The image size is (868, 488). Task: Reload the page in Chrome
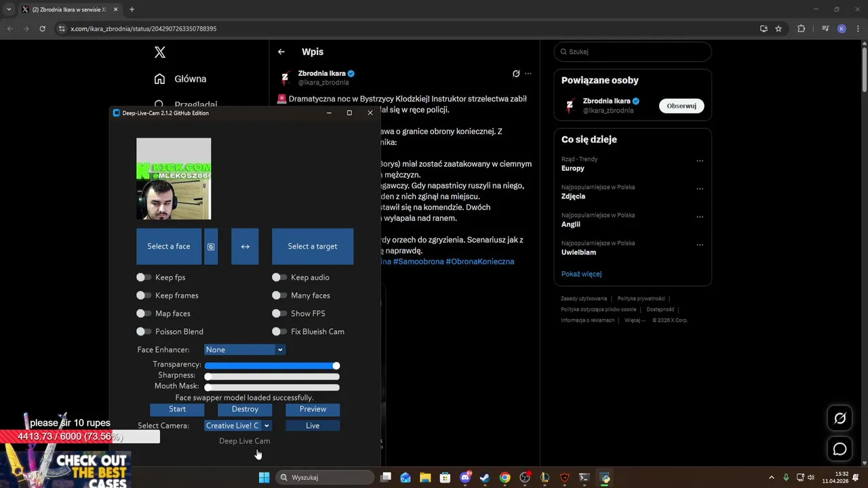point(43,28)
